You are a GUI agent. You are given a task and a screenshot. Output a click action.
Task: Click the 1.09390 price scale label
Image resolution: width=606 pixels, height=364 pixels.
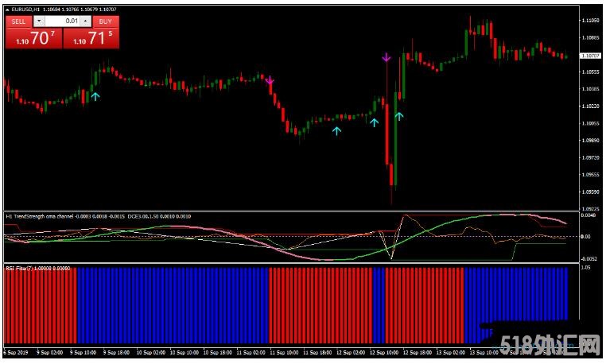point(591,192)
